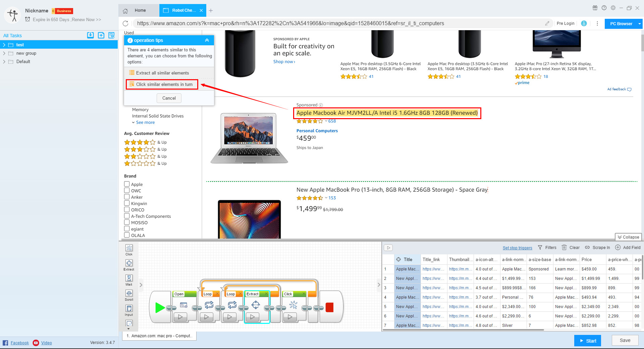Enable the Anker brand filter checkbox
This screenshot has height=349, width=644.
click(127, 197)
